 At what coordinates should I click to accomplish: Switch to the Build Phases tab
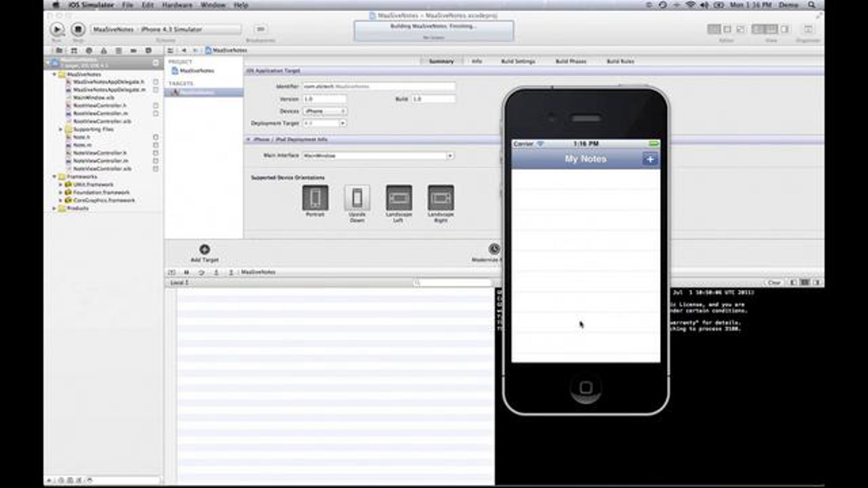click(x=571, y=61)
